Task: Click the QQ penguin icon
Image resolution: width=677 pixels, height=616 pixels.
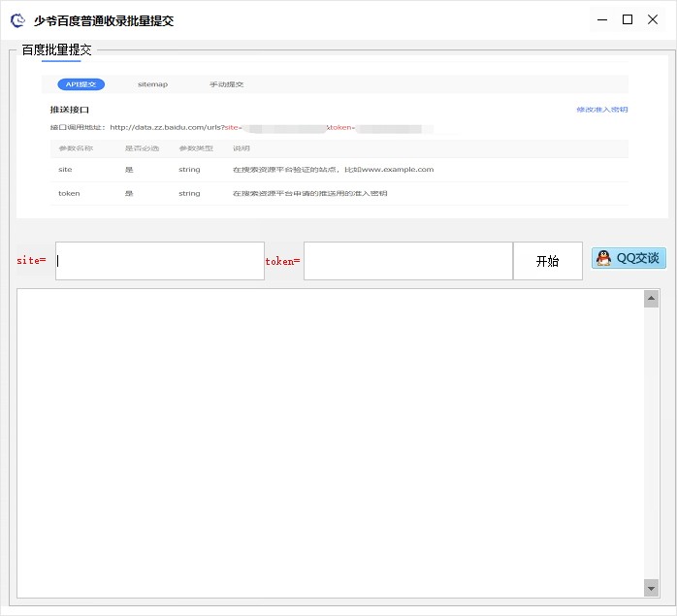Action: [x=603, y=258]
